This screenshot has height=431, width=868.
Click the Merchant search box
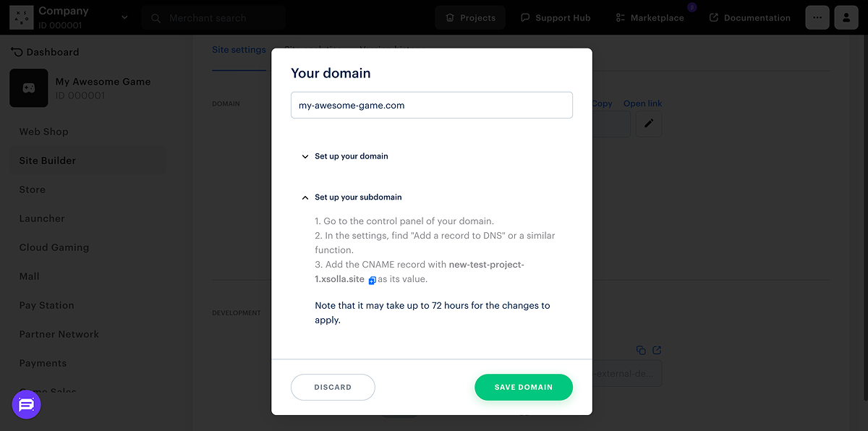pos(213,17)
